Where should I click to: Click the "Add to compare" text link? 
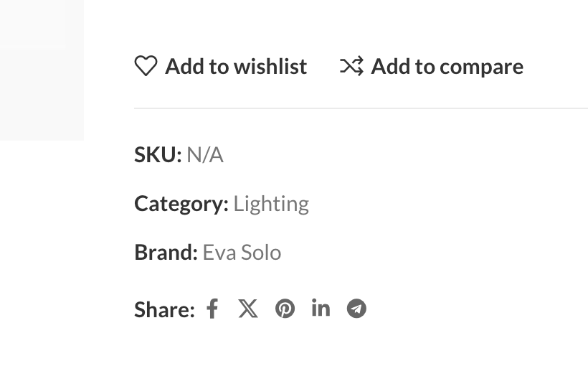[x=447, y=66]
